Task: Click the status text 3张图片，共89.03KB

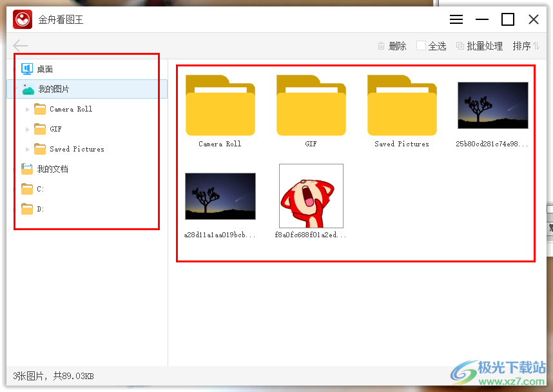Action: tap(53, 376)
